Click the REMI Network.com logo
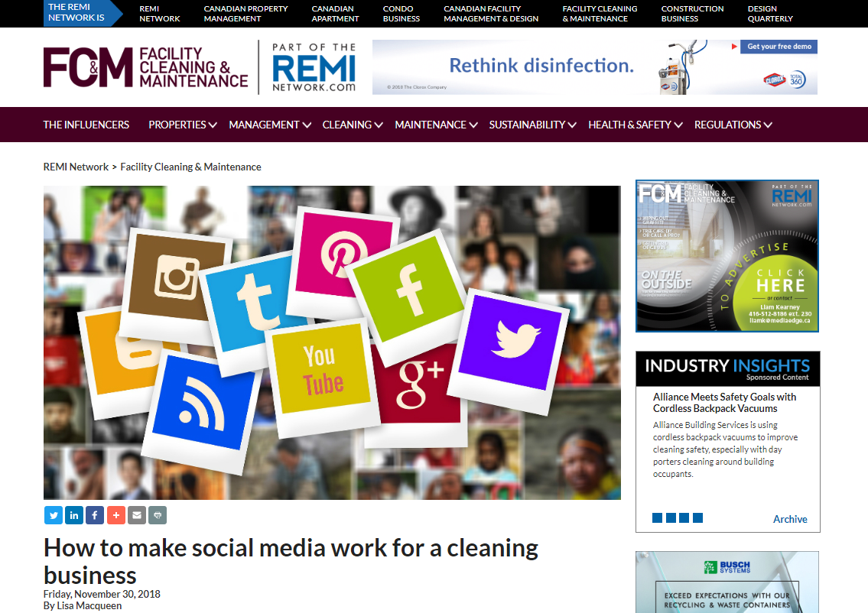This screenshot has width=868, height=613. [x=314, y=67]
